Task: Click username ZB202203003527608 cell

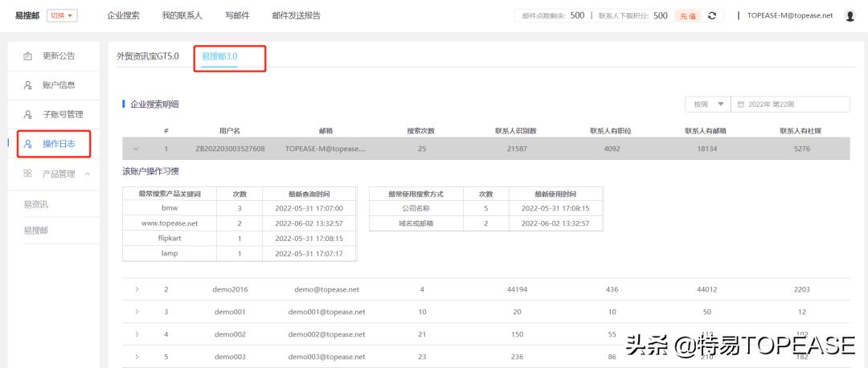Action: (231, 149)
